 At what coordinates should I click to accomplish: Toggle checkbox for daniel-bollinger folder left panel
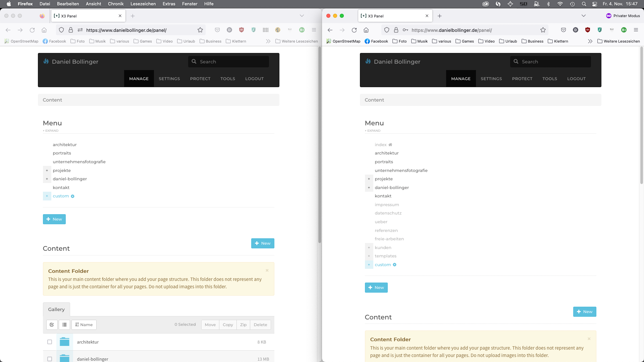pos(50,358)
